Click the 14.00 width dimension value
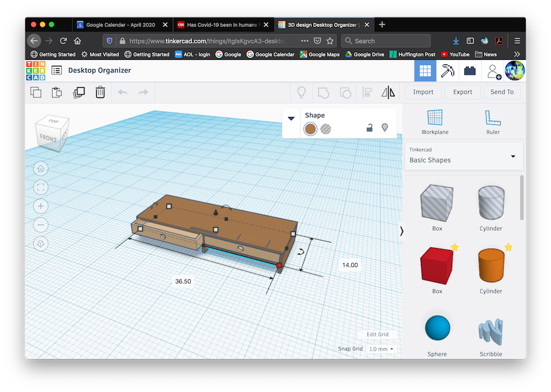The width and height of the screenshot is (551, 392). coord(350,265)
